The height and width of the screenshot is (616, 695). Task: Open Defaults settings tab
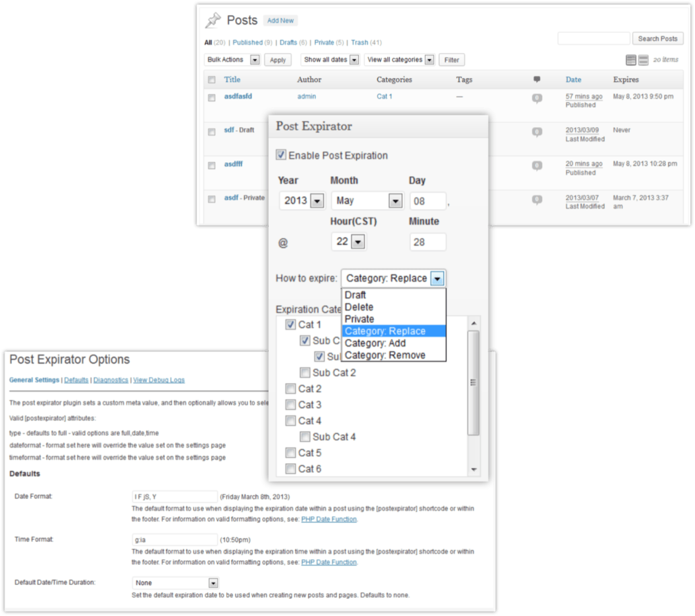(x=76, y=380)
